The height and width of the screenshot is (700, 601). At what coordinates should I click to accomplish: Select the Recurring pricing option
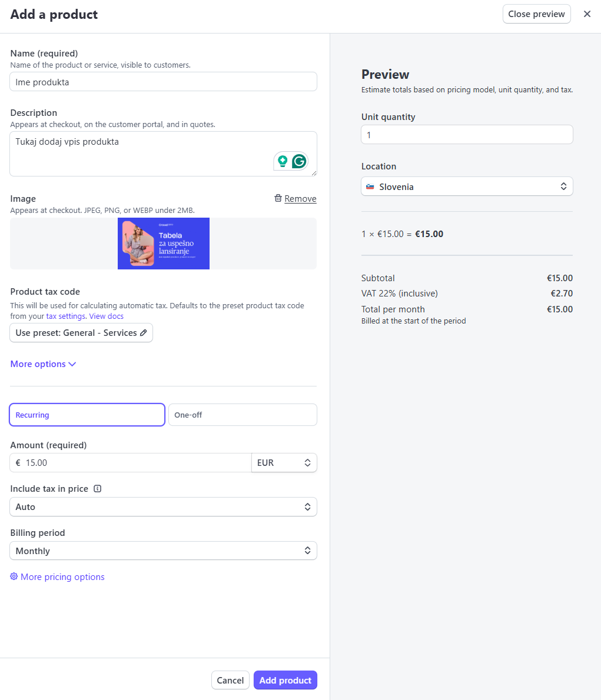(x=87, y=415)
